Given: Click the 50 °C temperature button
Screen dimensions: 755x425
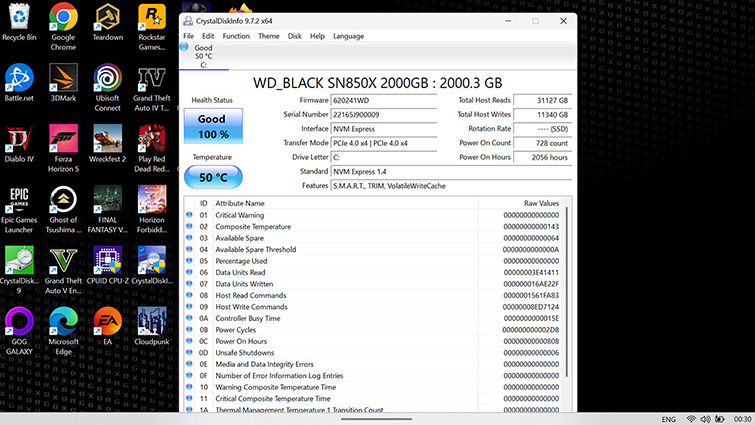Looking at the screenshot, I should coord(213,177).
